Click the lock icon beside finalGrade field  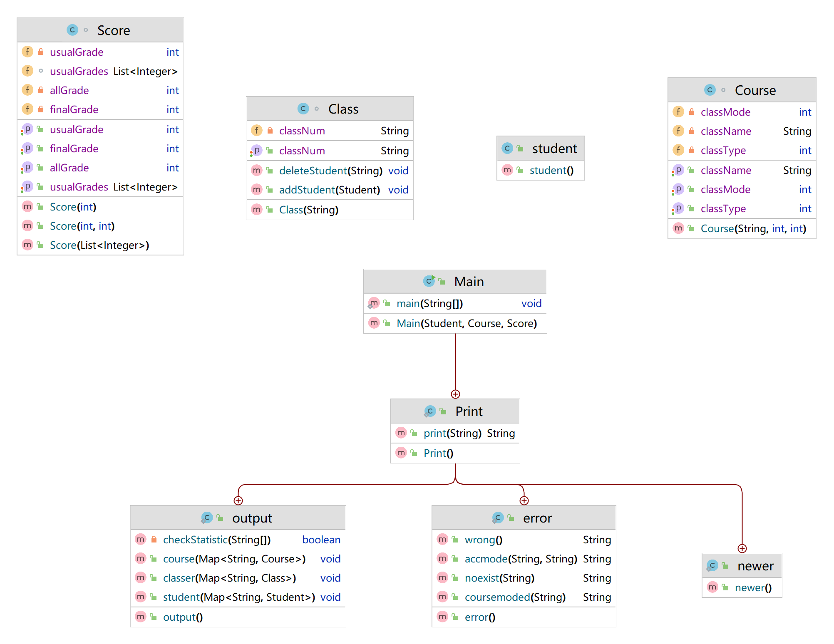(x=41, y=109)
